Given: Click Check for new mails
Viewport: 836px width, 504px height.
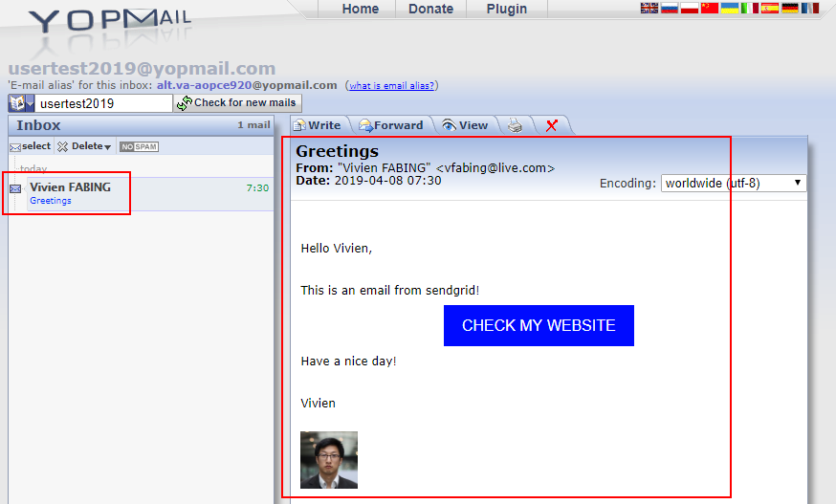Looking at the screenshot, I should [x=237, y=103].
